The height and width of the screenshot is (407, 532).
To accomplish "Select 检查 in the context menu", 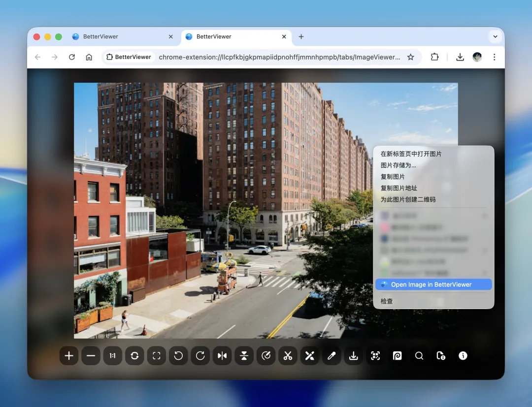I will pyautogui.click(x=433, y=301).
